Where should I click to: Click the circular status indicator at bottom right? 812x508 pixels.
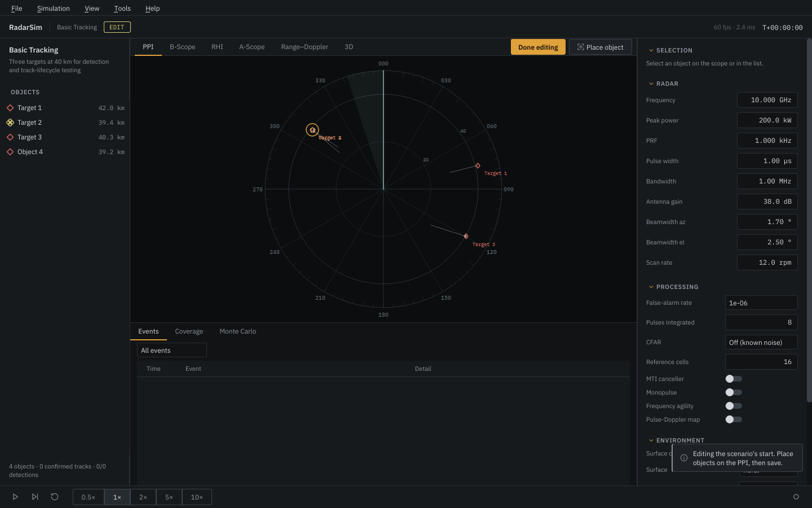point(796,497)
